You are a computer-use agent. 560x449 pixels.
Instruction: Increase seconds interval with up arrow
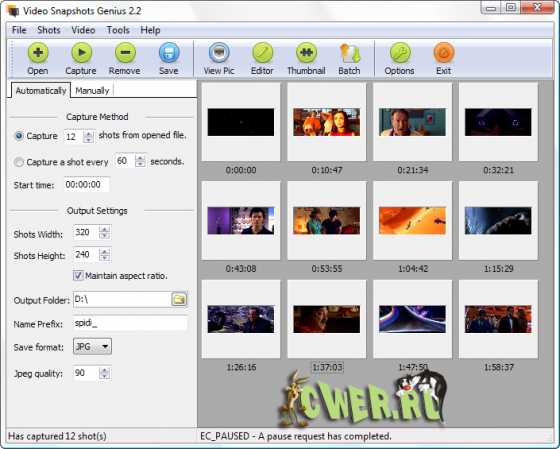140,158
